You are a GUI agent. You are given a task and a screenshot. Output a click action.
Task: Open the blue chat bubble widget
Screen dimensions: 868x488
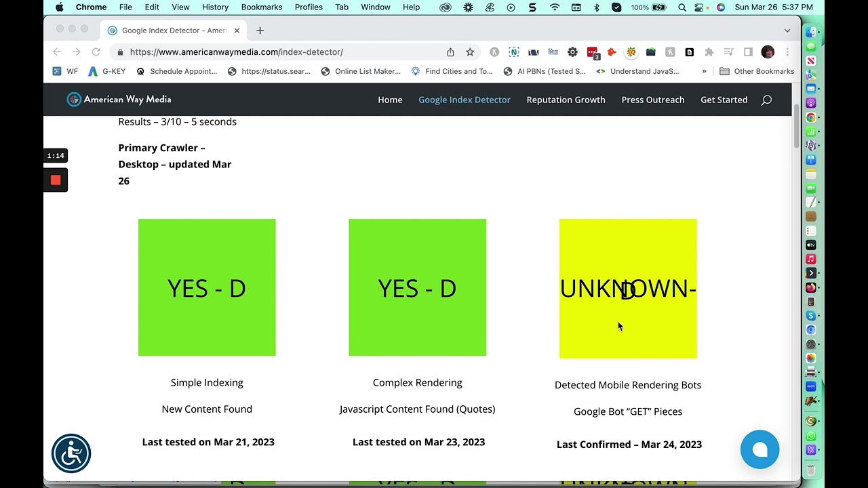pyautogui.click(x=759, y=449)
